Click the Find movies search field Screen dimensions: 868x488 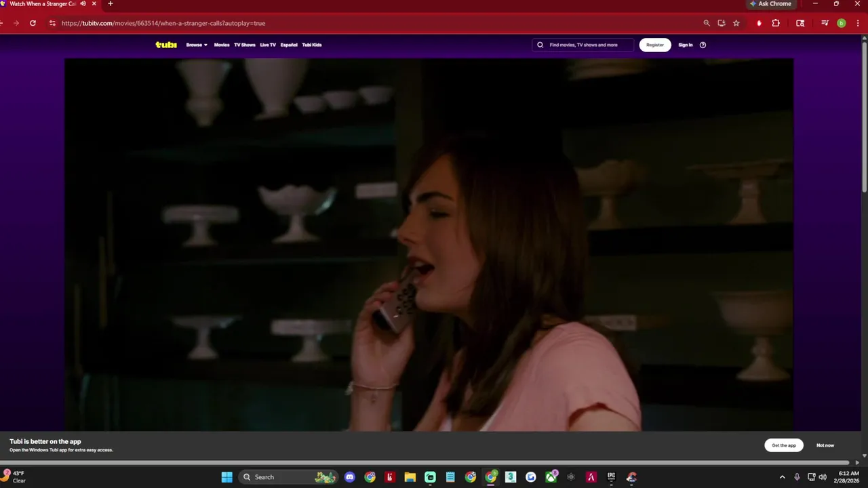point(583,45)
